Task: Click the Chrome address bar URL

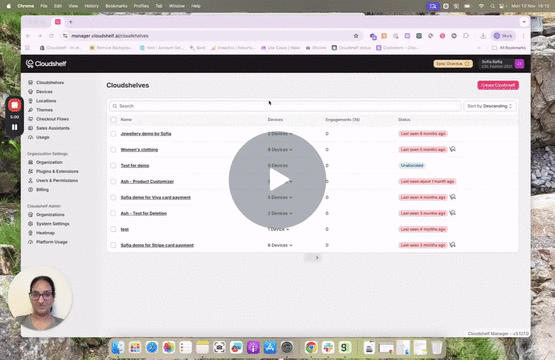Action: pos(110,36)
